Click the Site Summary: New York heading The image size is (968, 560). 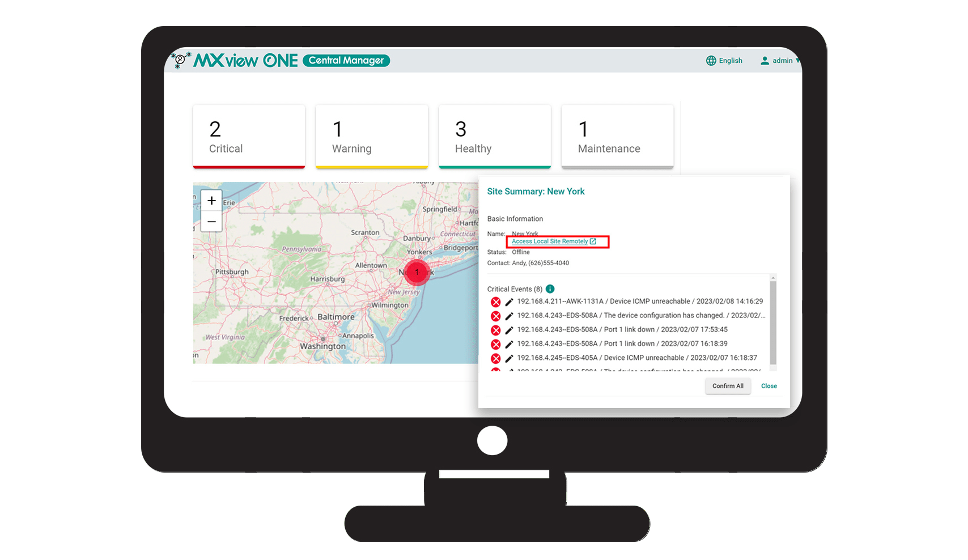pyautogui.click(x=536, y=192)
